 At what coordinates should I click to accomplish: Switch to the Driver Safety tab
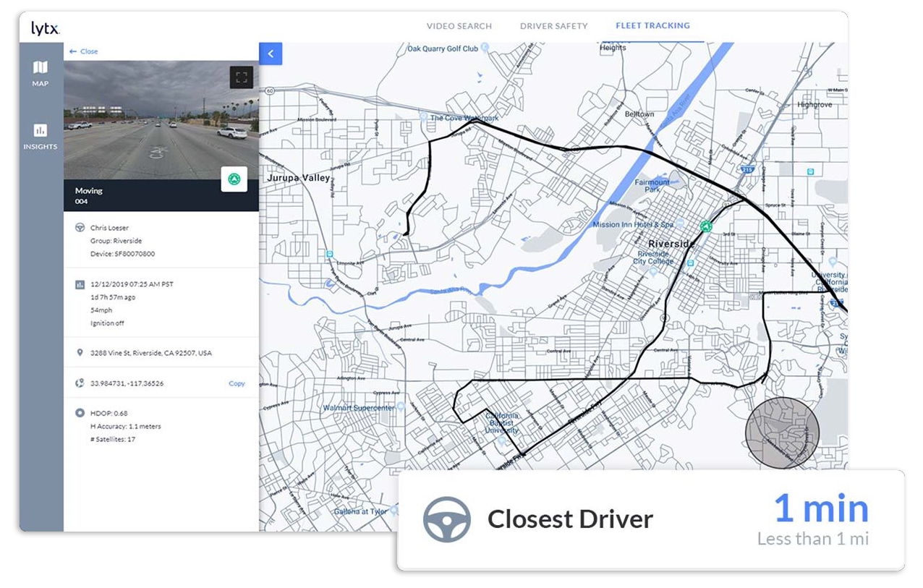(x=553, y=26)
